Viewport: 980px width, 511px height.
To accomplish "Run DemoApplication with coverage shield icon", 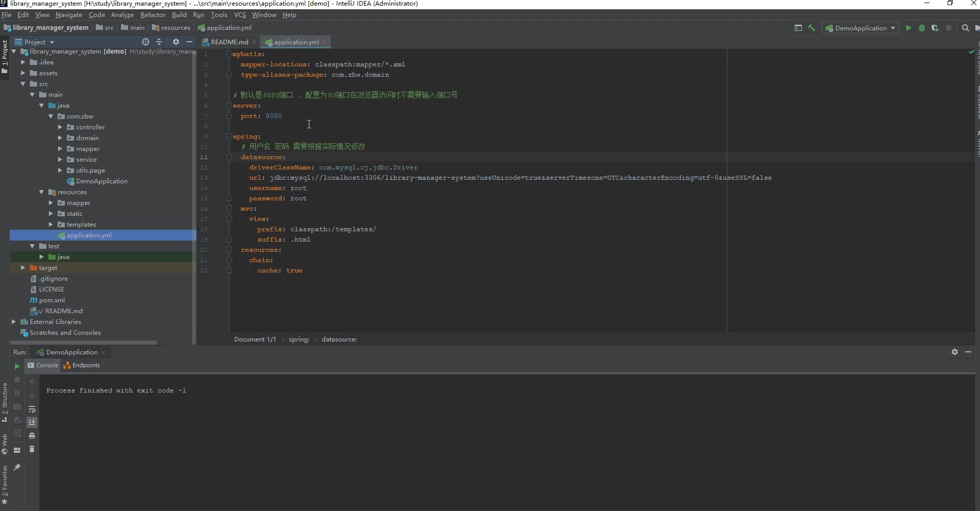I will [x=935, y=28].
